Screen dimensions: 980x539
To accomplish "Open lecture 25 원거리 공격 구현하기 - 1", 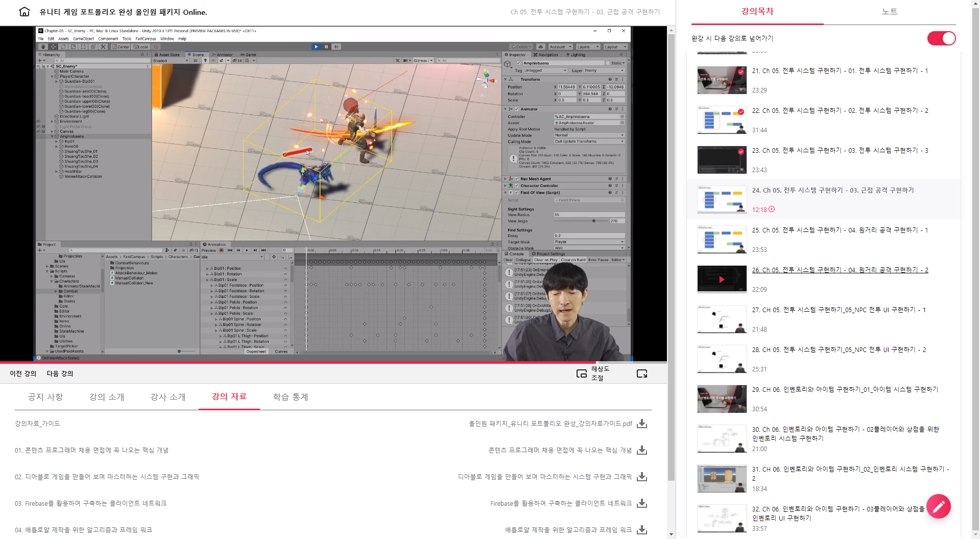I will tap(840, 230).
